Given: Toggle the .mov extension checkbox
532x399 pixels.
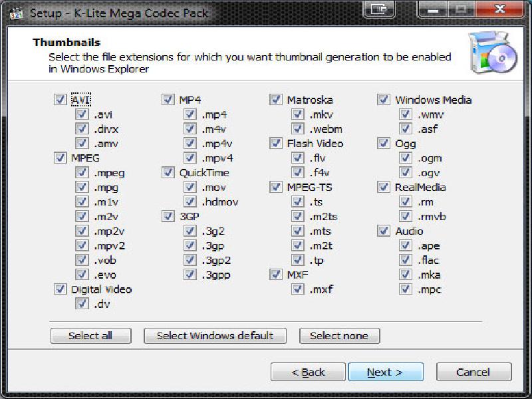Looking at the screenshot, I should pos(190,187).
